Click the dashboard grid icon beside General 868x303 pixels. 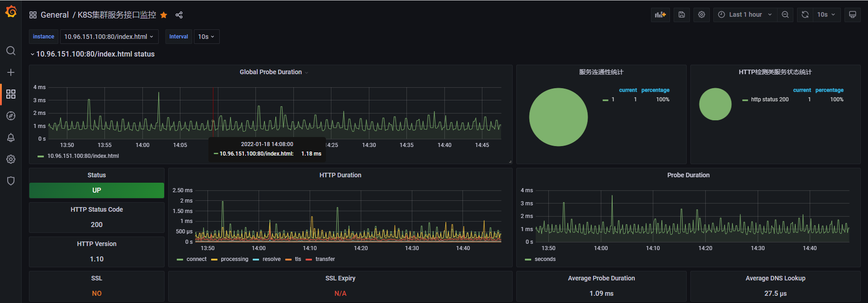(x=33, y=15)
